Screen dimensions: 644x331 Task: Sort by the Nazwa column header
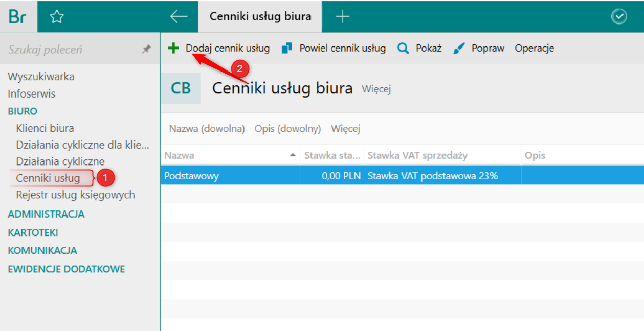(231, 155)
